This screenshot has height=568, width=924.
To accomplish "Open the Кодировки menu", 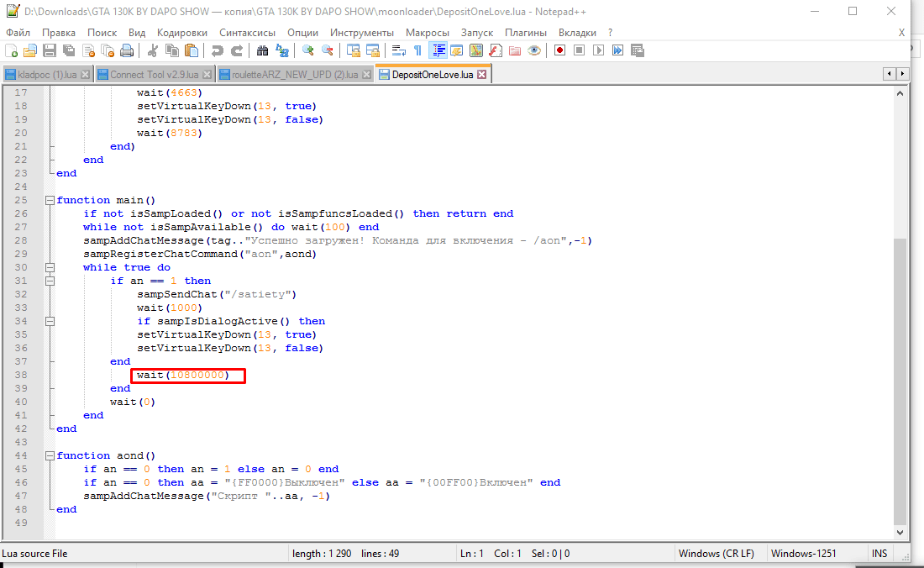I will point(182,32).
